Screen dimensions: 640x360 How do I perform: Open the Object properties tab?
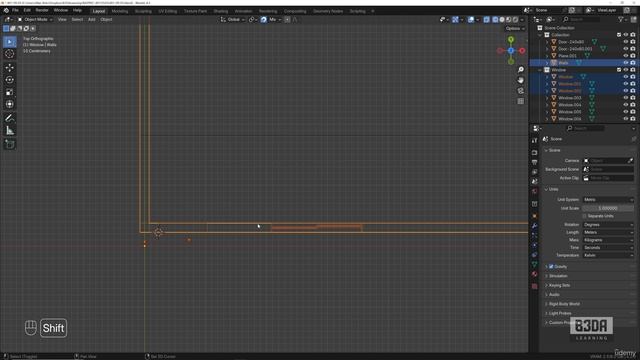(x=535, y=216)
